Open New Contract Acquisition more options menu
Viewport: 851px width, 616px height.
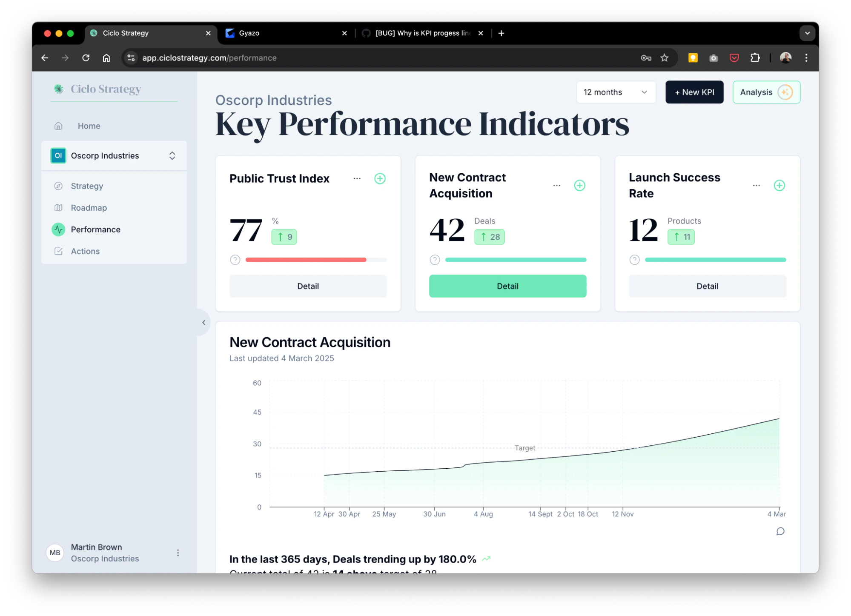pos(556,186)
